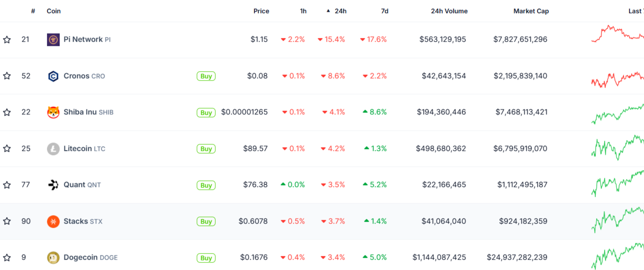The image size is (644, 270).
Task: Sort by 7d change header
Action: [384, 11]
